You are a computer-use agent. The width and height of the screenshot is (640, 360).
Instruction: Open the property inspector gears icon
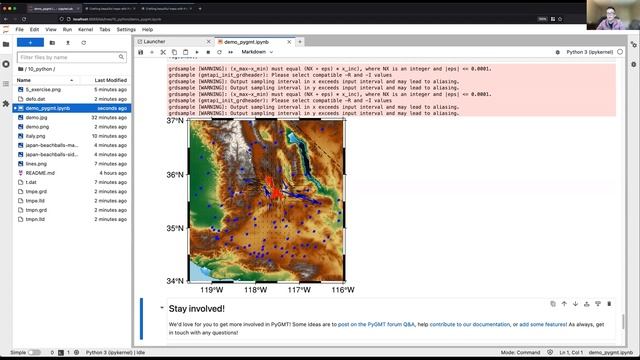coord(633,44)
